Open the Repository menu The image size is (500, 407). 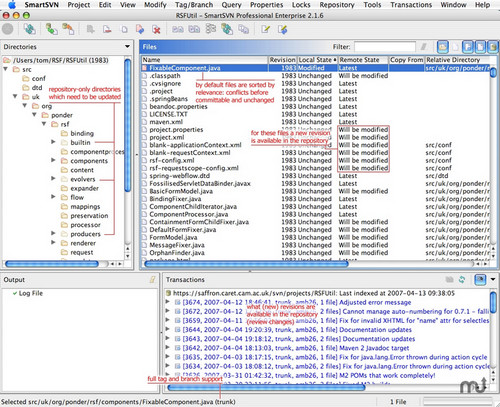[x=337, y=5]
